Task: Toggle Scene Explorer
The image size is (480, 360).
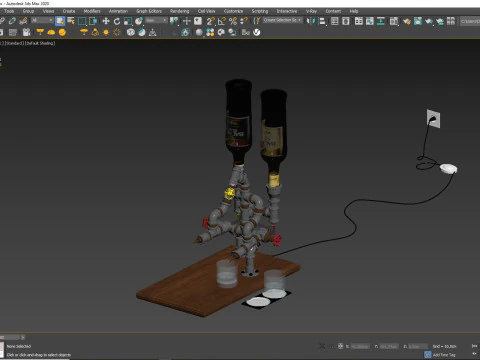Action: tap(334, 21)
